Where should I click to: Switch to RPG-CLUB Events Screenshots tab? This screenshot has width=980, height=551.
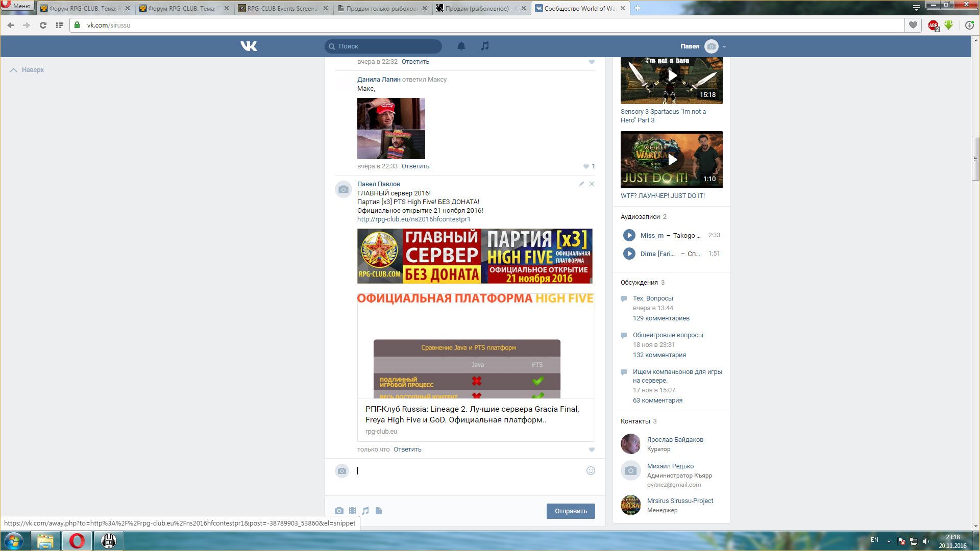pyautogui.click(x=282, y=8)
